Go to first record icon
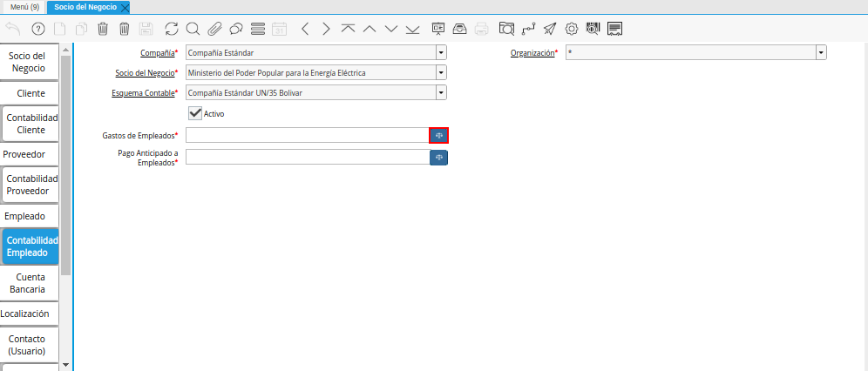The width and height of the screenshot is (868, 371). [x=348, y=29]
